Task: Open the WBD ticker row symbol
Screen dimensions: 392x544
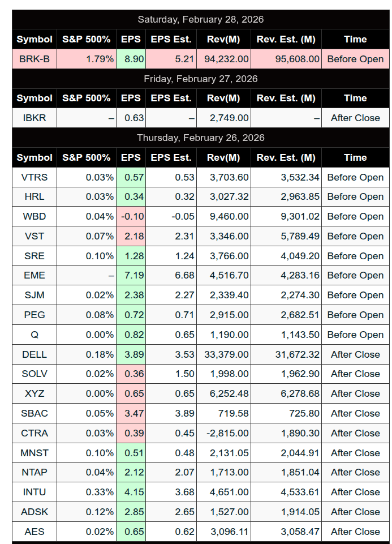Action: (35, 216)
